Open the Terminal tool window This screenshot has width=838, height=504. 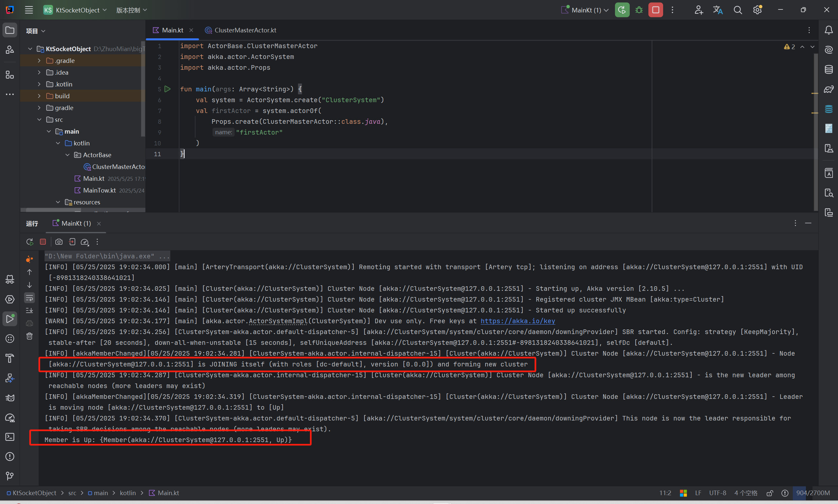click(10, 437)
